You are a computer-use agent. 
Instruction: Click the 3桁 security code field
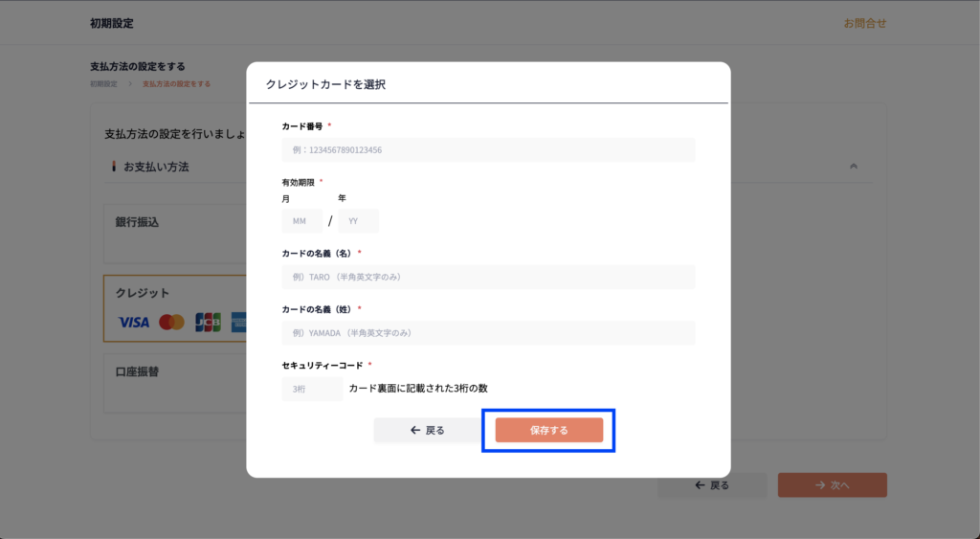311,389
